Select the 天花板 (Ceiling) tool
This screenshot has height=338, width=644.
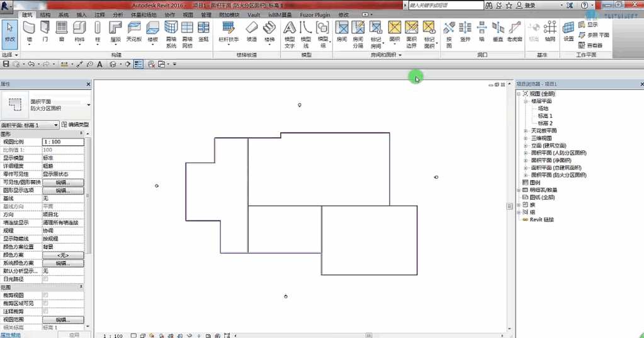(x=134, y=32)
